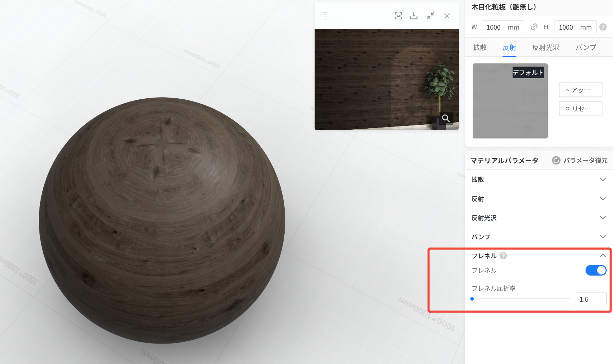
Task: Expand the 反射光沢 parameter section
Action: (539, 218)
